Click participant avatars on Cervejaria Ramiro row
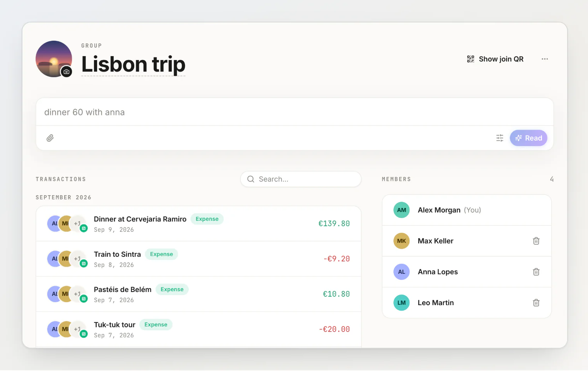Screen dimensions: 588x371 [x=67, y=223]
